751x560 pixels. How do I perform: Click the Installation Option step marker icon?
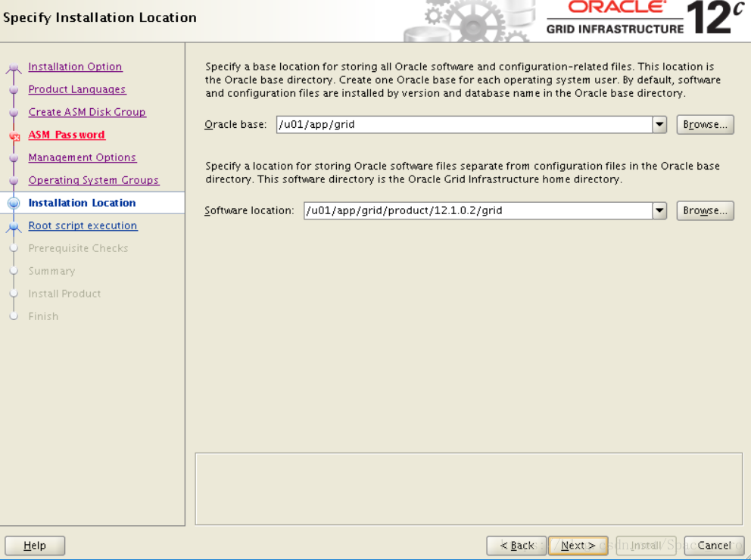14,68
